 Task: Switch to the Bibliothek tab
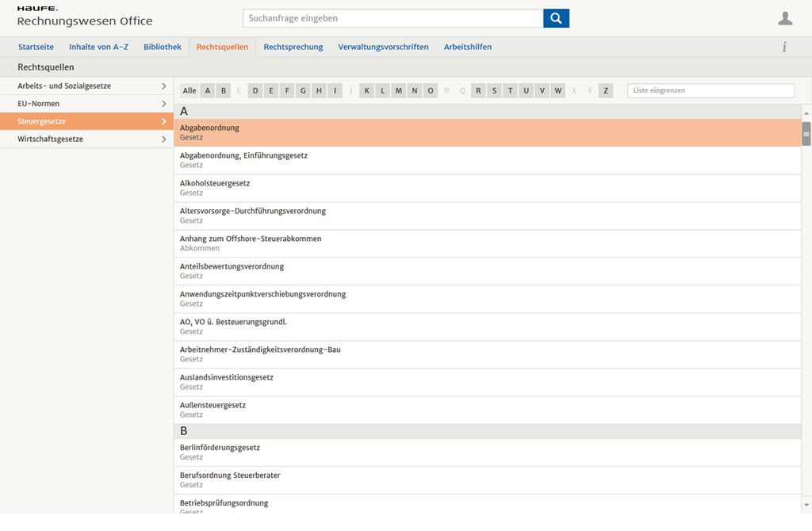click(163, 47)
